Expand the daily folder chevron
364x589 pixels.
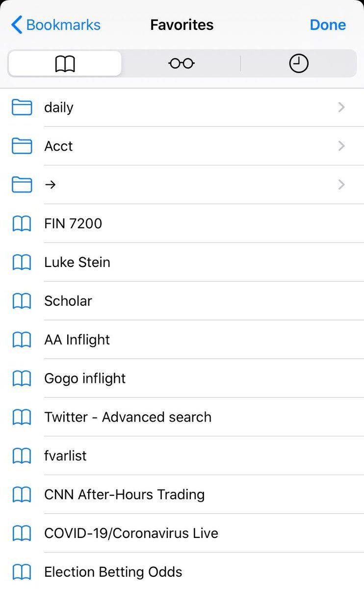(341, 107)
